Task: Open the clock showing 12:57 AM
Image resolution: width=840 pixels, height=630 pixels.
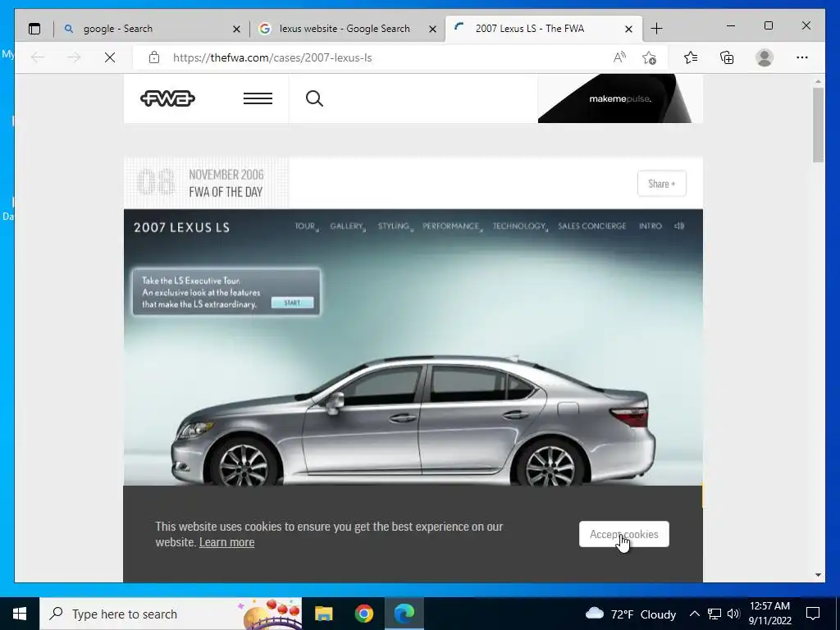Action: (x=769, y=614)
